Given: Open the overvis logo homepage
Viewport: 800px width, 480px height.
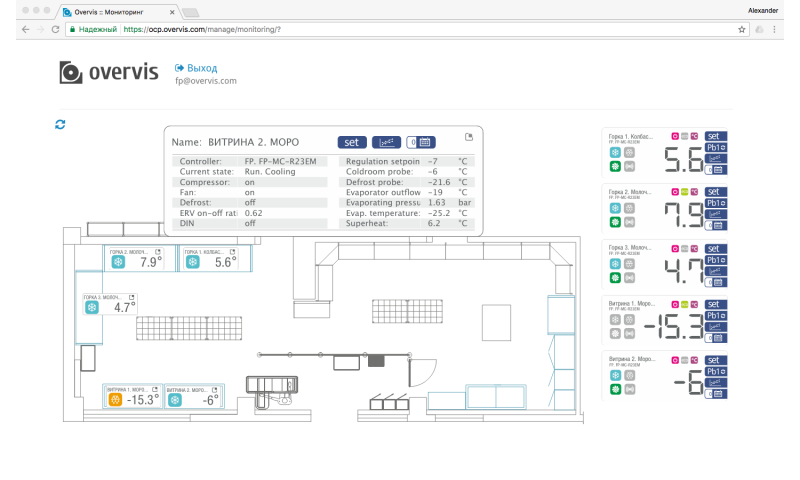Looking at the screenshot, I should (x=108, y=73).
